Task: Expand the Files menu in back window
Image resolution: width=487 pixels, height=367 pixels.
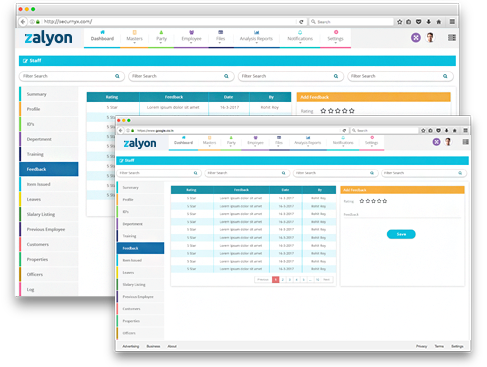Action: click(x=220, y=38)
